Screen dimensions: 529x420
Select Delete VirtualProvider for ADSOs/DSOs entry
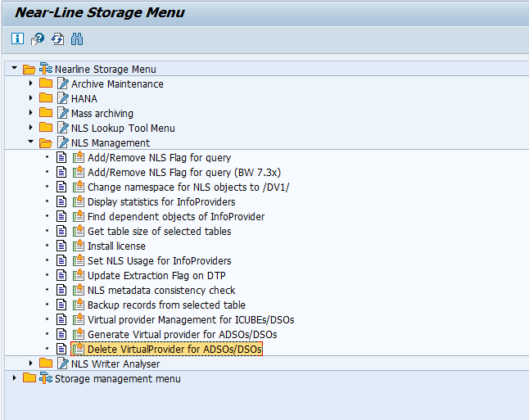click(174, 349)
